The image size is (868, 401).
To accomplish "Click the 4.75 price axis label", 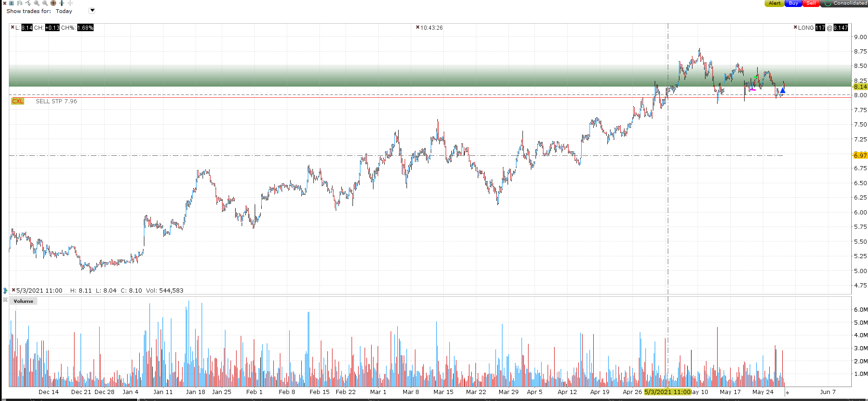I will click(860, 285).
